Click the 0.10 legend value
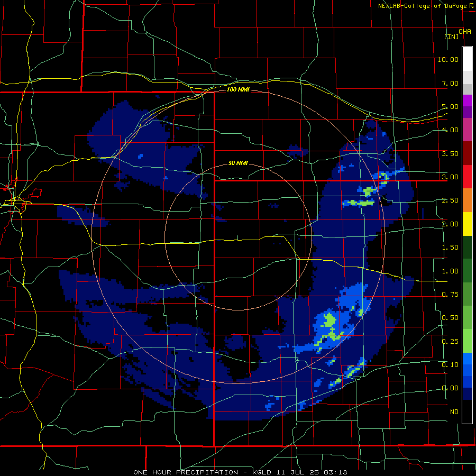 coord(450,365)
